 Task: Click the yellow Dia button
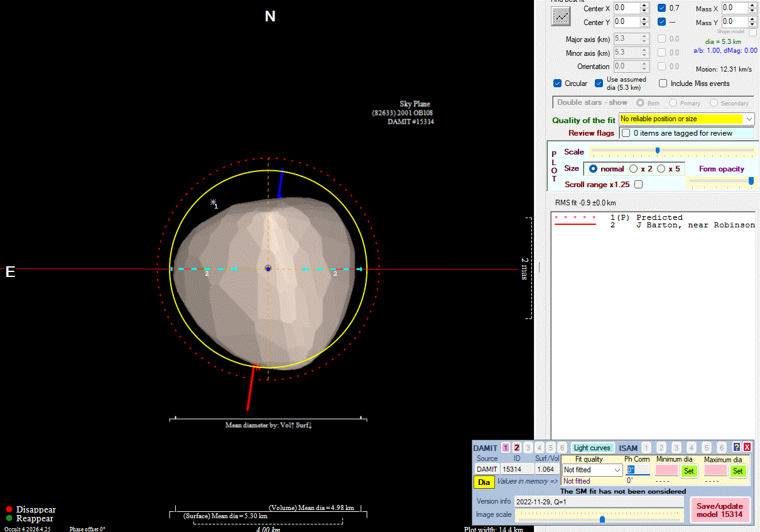click(x=484, y=482)
